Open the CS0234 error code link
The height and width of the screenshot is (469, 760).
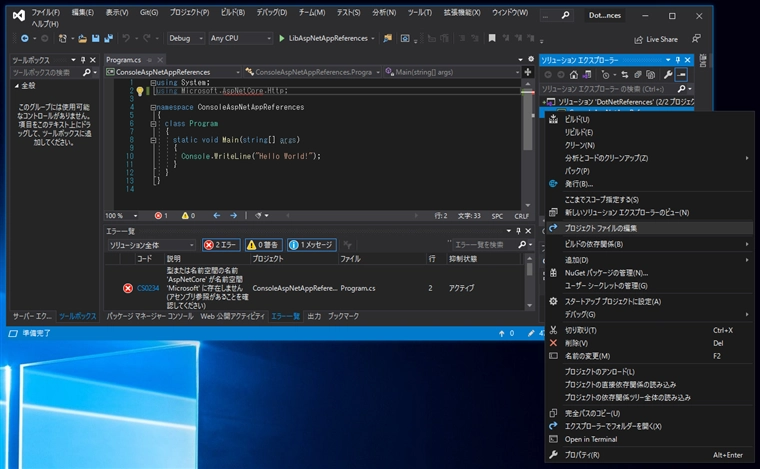(x=148, y=288)
